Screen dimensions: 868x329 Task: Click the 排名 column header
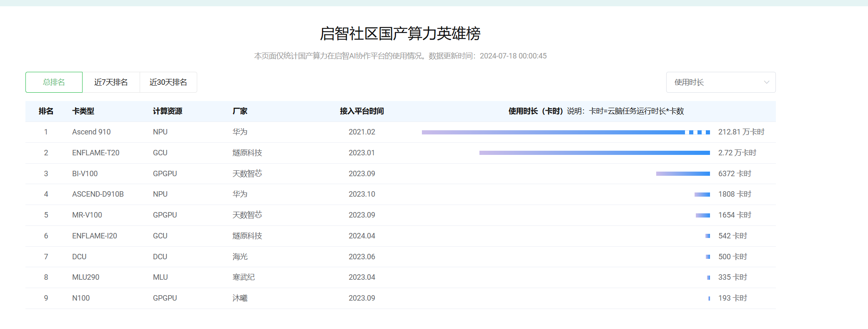(x=46, y=111)
